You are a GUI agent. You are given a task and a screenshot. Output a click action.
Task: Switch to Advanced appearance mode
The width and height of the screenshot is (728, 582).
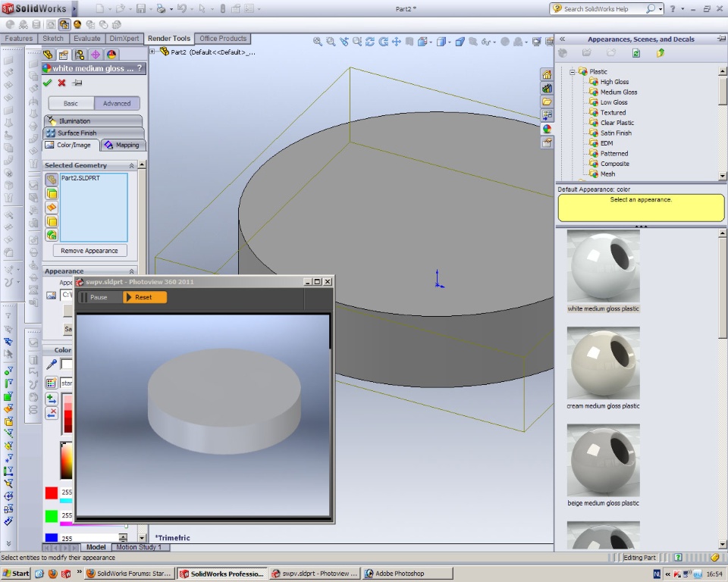117,104
